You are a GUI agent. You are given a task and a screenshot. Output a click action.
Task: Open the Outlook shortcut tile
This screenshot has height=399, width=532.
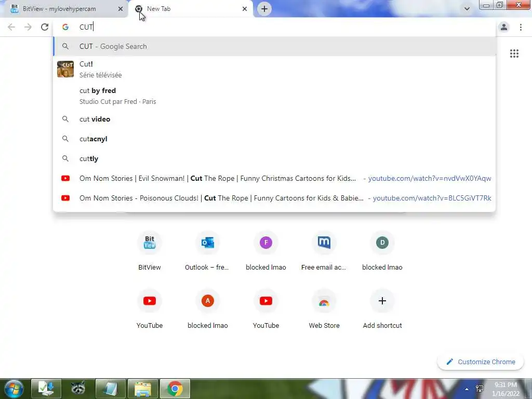(x=208, y=250)
